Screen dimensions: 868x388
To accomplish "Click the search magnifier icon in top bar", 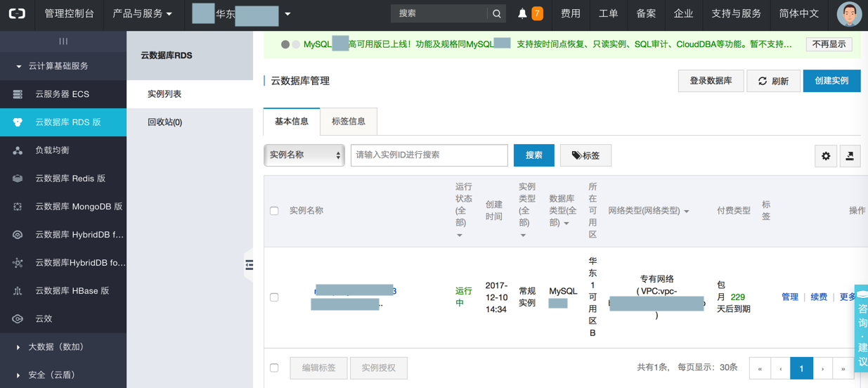I will (x=497, y=13).
